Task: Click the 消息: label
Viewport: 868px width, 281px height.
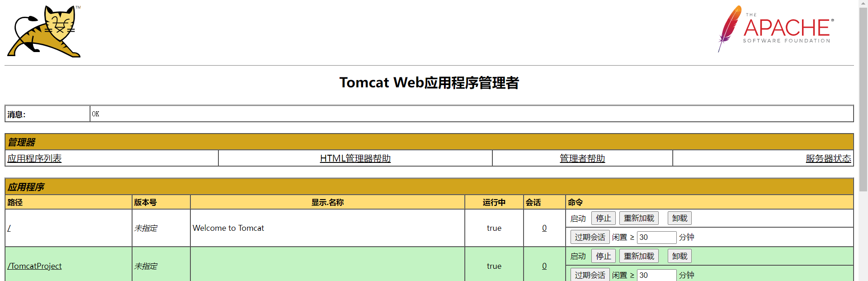Action: [x=16, y=114]
